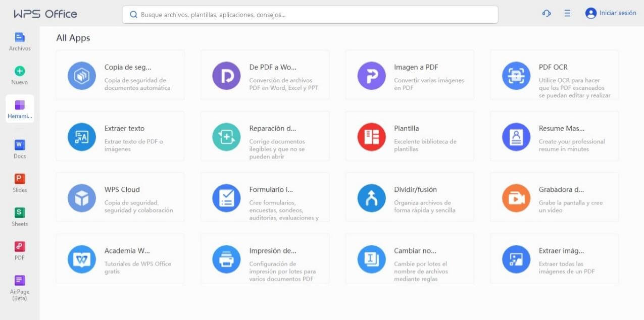Click 'Excelente biblioteca de plantillas' description
644x320 pixels.
click(x=425, y=145)
